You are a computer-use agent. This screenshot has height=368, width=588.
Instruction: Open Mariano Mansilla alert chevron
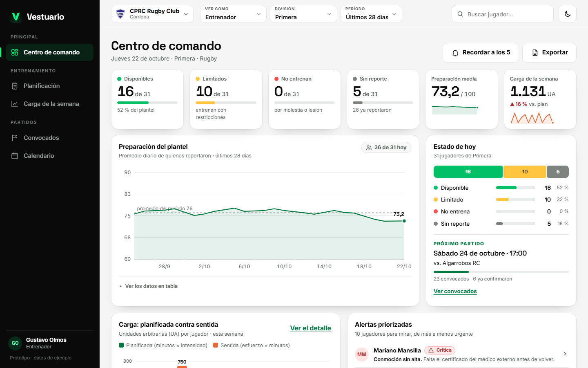tap(565, 354)
